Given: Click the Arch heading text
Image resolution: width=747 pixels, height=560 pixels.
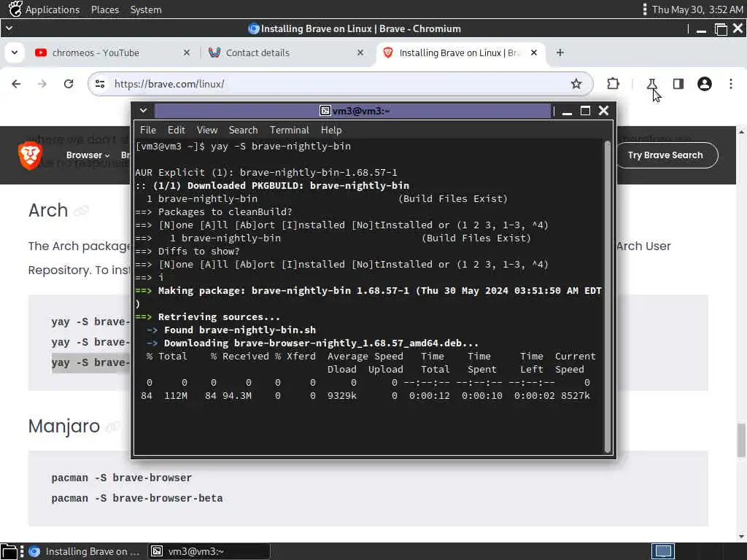Looking at the screenshot, I should pos(48,211).
